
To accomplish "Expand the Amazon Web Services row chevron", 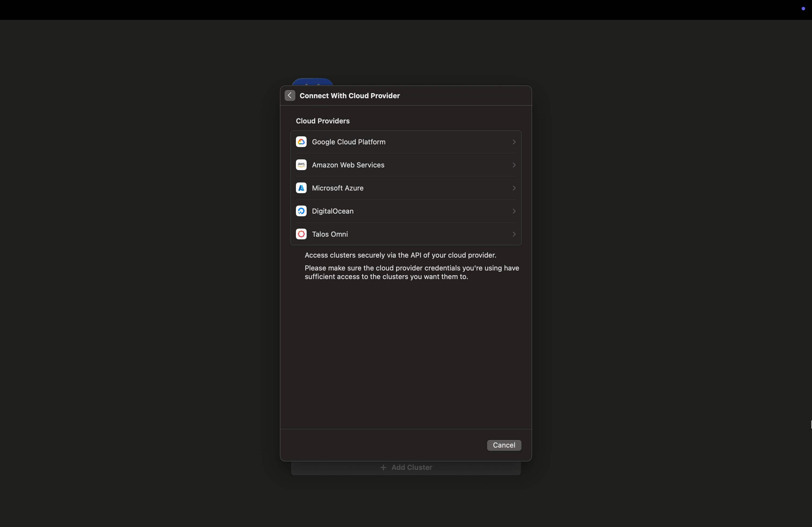I will pos(514,165).
